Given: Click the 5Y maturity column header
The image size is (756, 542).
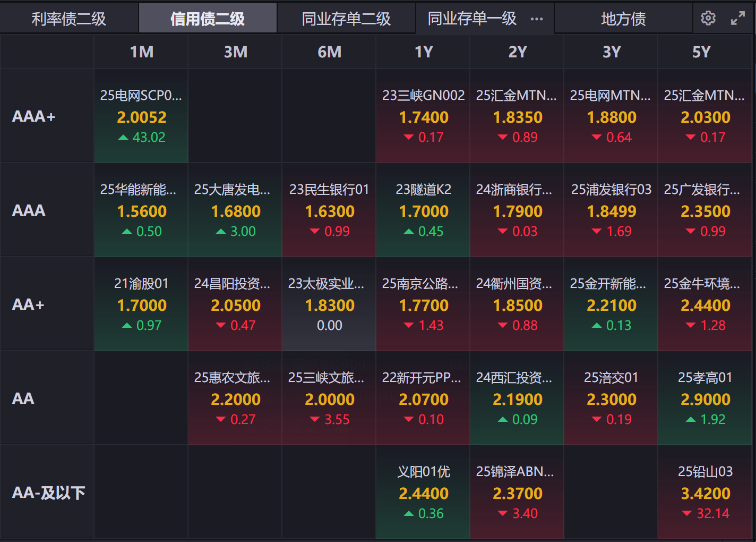Looking at the screenshot, I should (701, 52).
